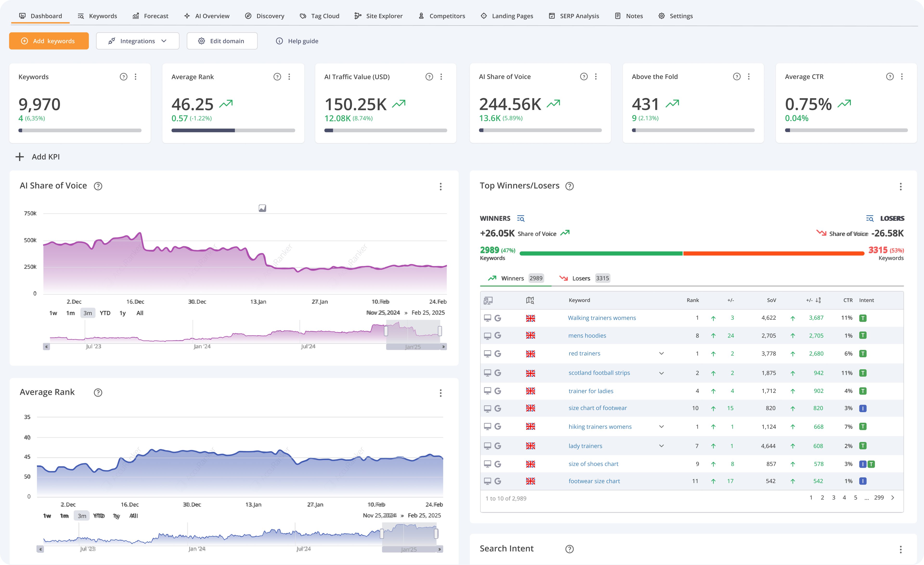
Task: Click the Add keywords button
Action: (x=49, y=41)
